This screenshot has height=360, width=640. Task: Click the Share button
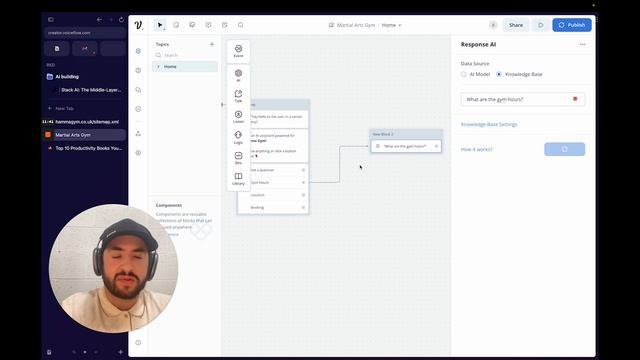[x=516, y=25]
